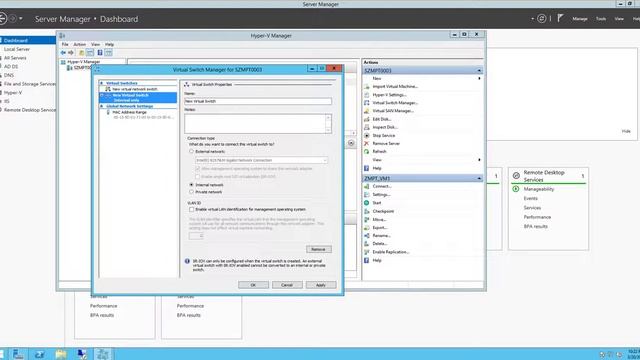Open Tools menu in Server Manager
Viewport: 640px width, 360px height.
(601, 19)
